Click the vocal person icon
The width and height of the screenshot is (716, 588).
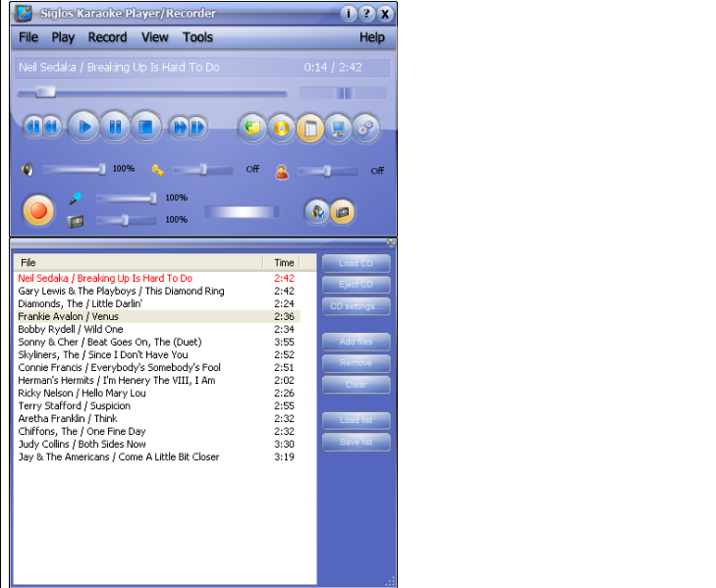(282, 172)
